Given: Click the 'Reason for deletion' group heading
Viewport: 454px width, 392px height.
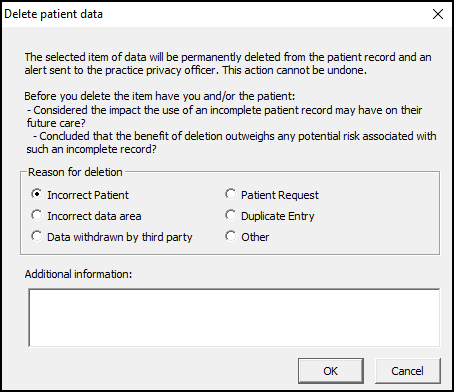Looking at the screenshot, I should (75, 172).
